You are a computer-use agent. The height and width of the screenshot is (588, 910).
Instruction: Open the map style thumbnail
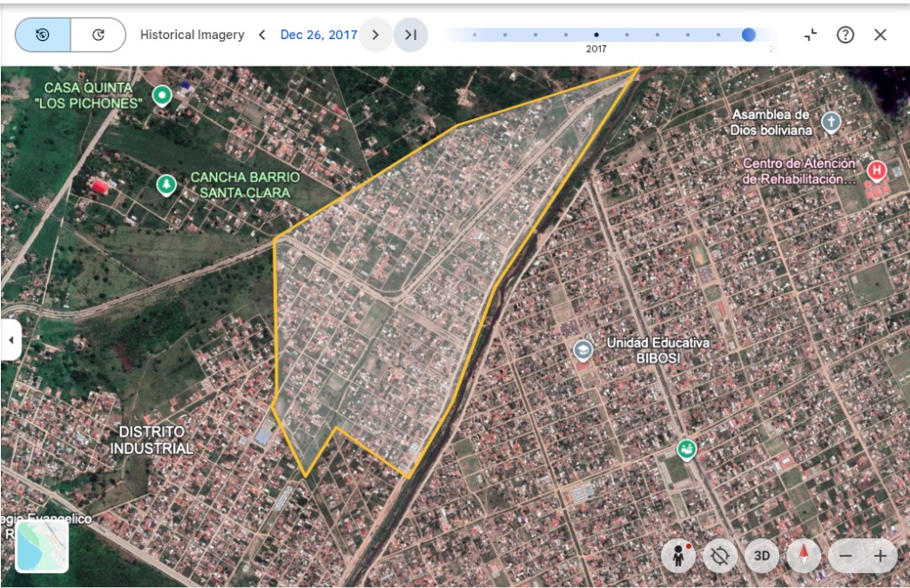(42, 545)
